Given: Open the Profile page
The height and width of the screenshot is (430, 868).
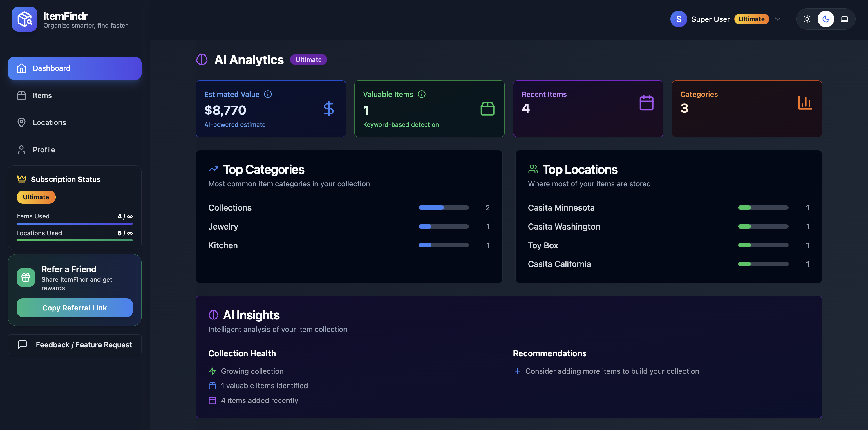Looking at the screenshot, I should pyautogui.click(x=75, y=150).
